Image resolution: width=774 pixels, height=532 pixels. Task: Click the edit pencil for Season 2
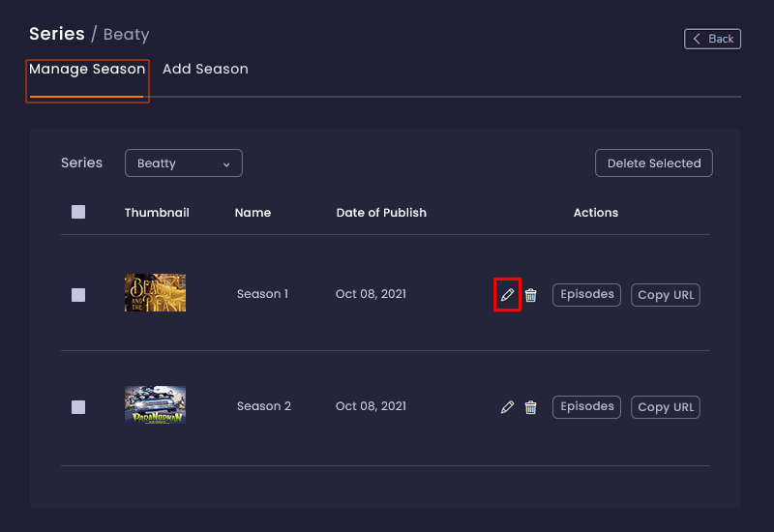[x=507, y=407]
